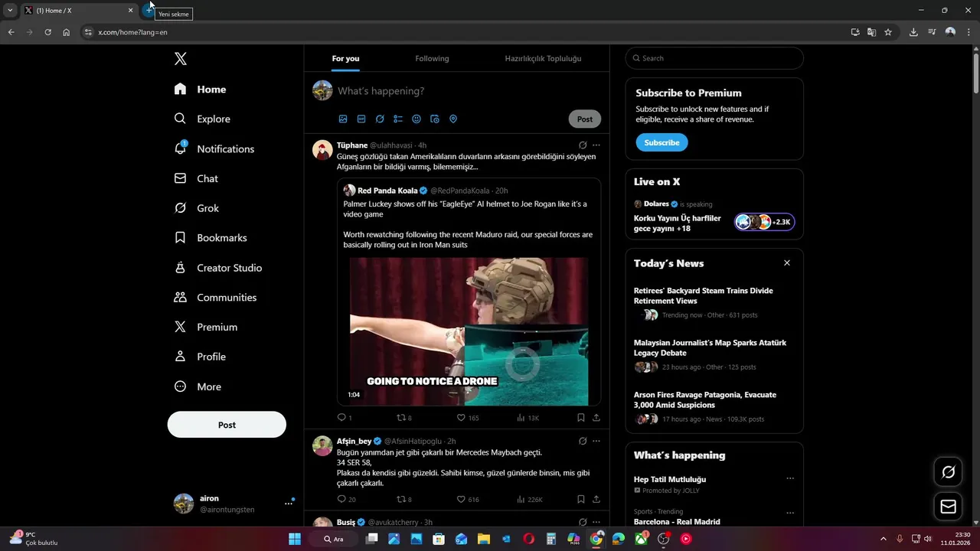
Task: Bookmark the Tüphane post
Action: pos(581,418)
